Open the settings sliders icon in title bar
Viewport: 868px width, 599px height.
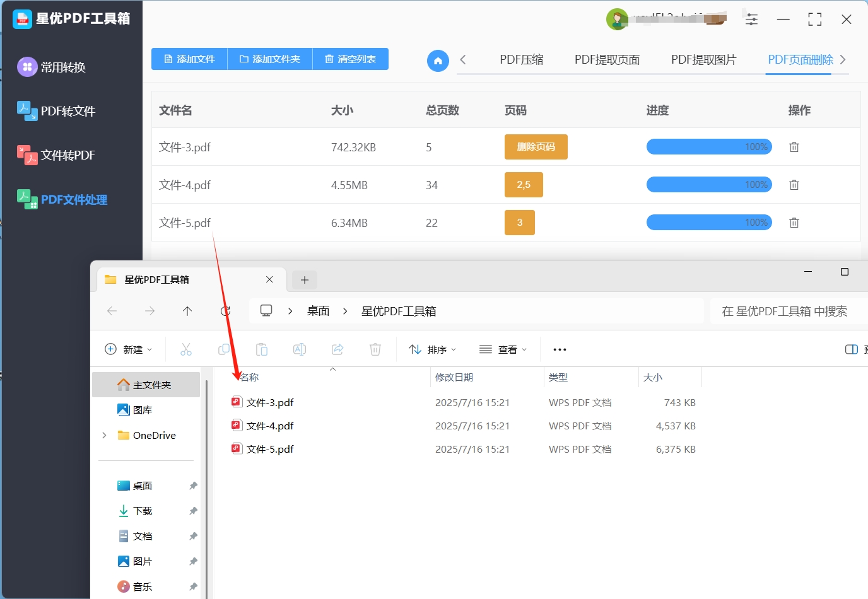point(751,19)
